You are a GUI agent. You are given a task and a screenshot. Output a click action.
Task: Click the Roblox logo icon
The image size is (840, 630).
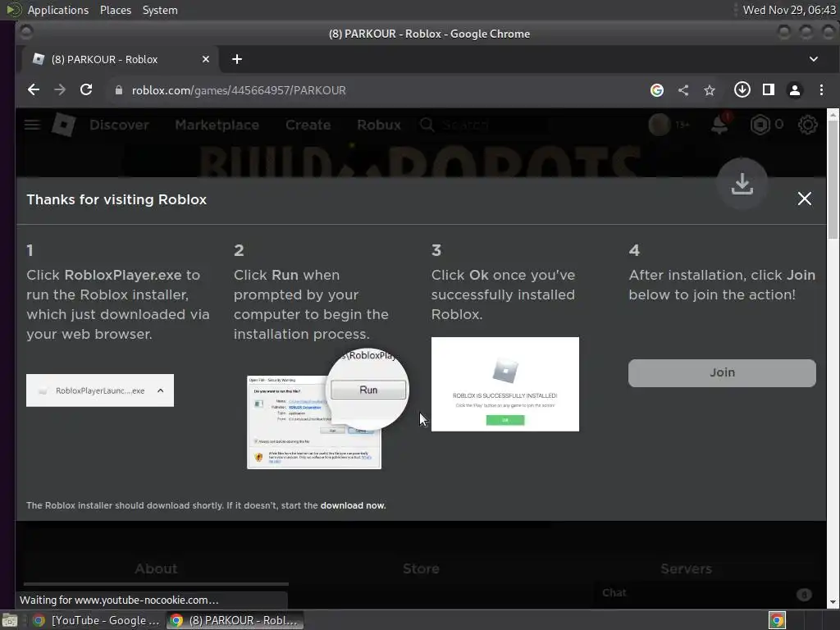[64, 125]
